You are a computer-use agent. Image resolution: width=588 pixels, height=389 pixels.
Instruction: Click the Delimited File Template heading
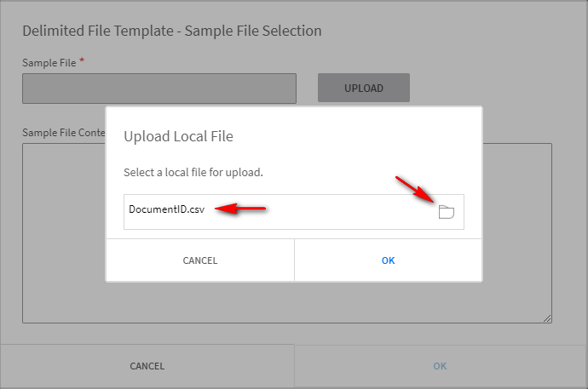point(172,31)
